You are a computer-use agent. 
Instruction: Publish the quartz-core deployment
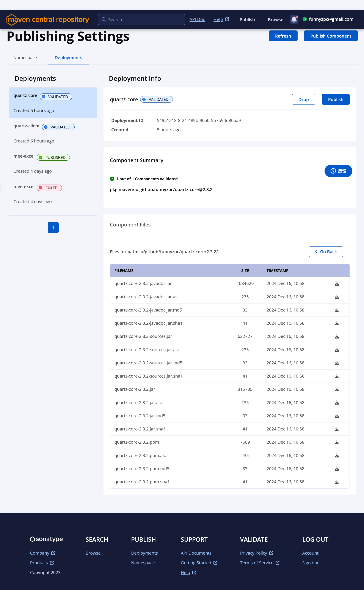[x=335, y=99]
